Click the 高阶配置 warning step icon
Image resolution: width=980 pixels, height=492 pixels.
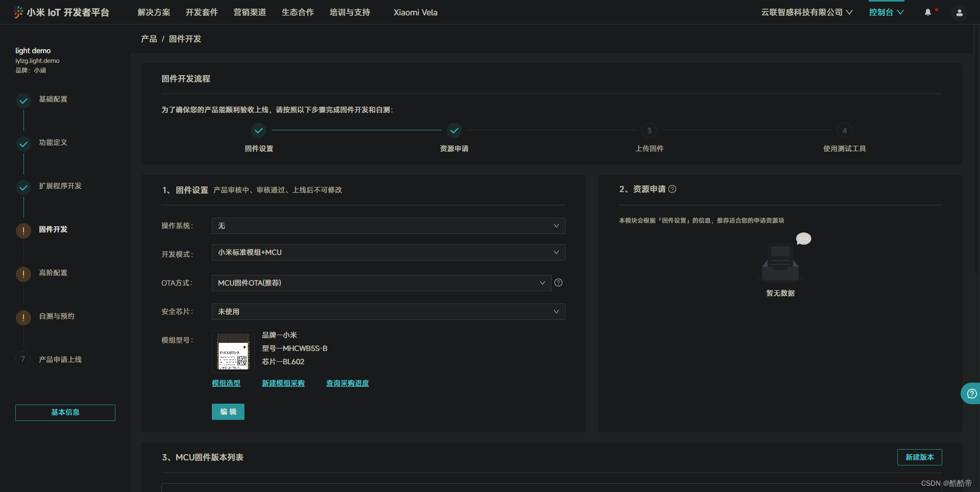click(x=23, y=274)
